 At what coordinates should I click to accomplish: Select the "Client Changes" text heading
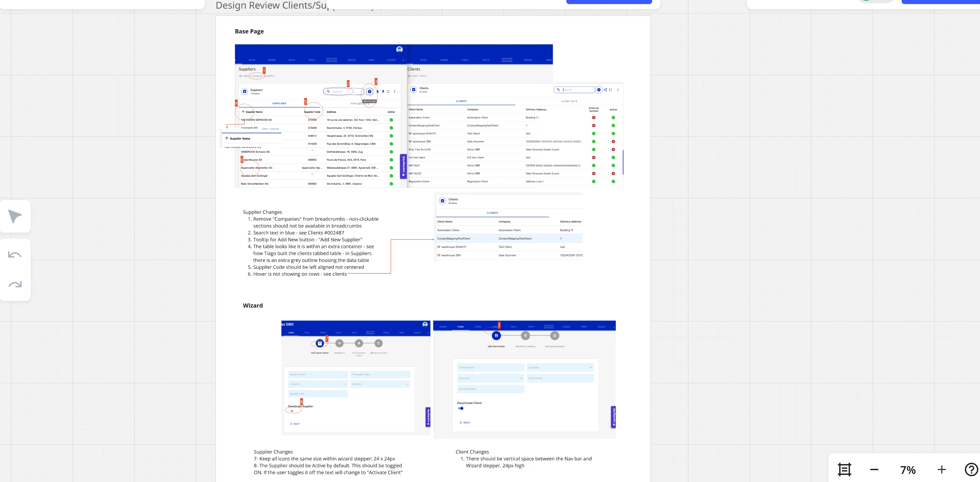pos(472,452)
